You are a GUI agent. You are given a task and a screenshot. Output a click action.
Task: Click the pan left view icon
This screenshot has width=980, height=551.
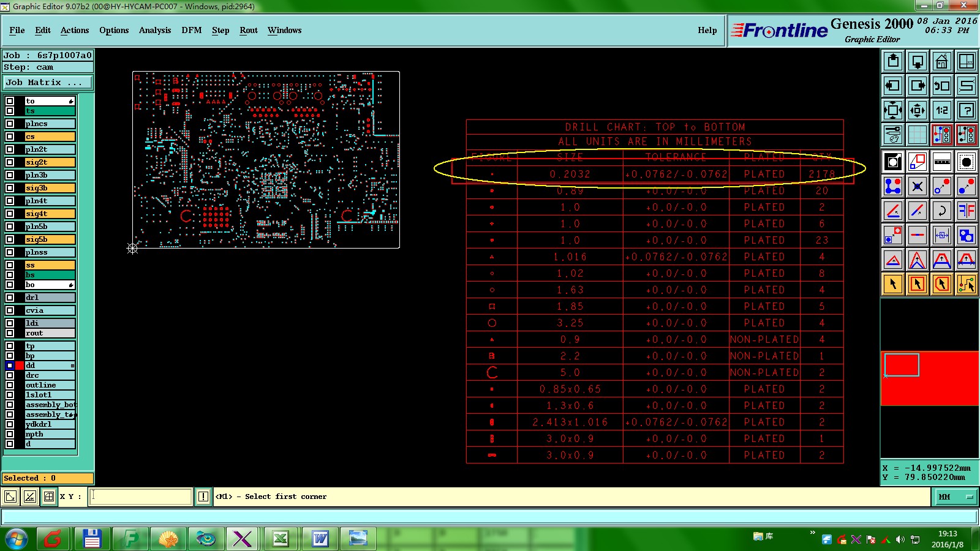point(893,86)
